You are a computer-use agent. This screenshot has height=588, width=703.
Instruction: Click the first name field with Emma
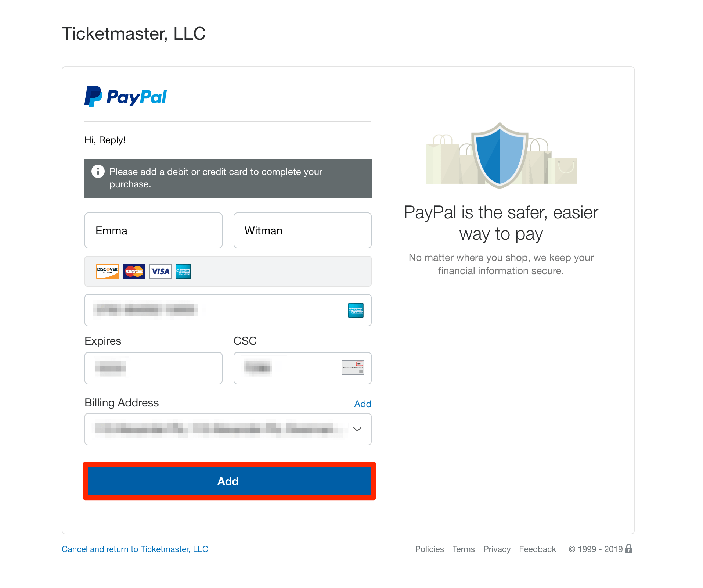coord(154,230)
